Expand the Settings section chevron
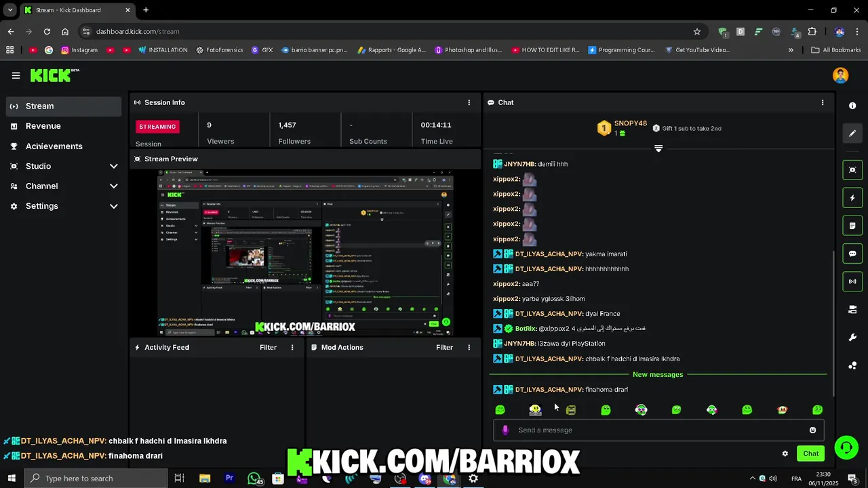868x488 pixels. pyautogui.click(x=113, y=206)
